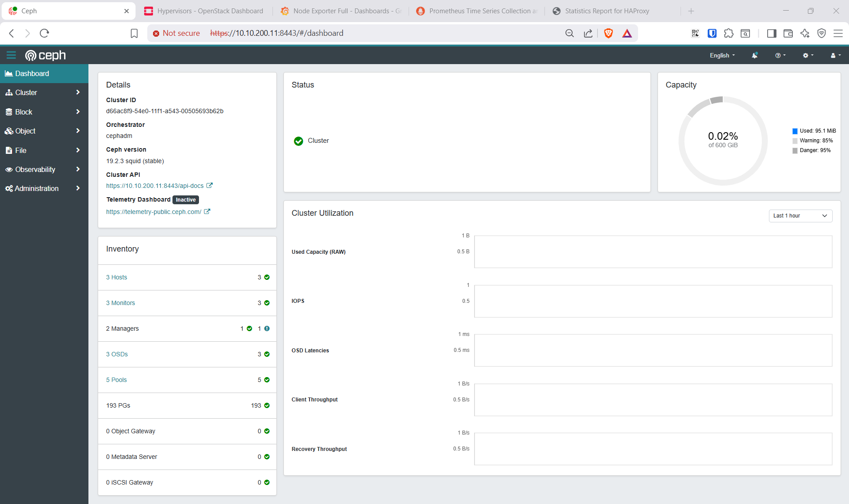The width and height of the screenshot is (849, 504).
Task: Open the Brave Wallet icon
Action: 788,33
